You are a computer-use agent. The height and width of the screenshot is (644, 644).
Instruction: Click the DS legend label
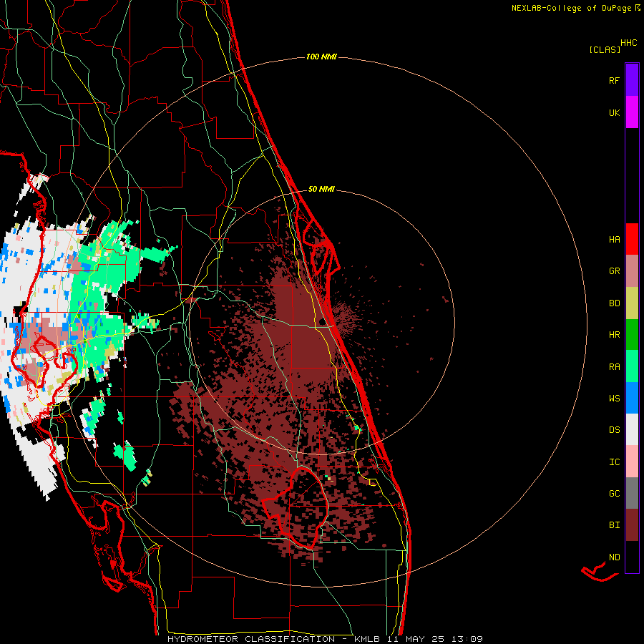(614, 429)
